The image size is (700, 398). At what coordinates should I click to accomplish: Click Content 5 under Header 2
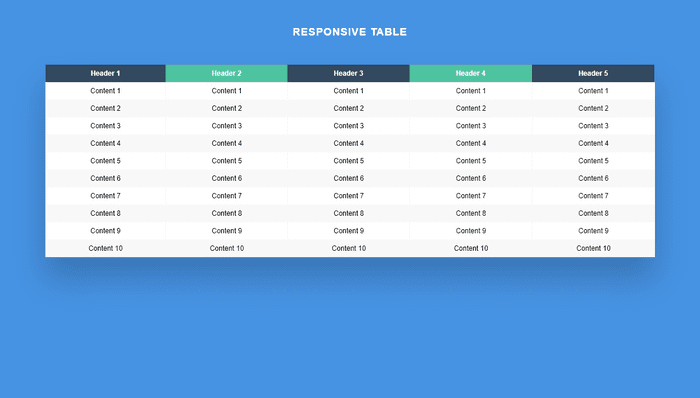coord(227,161)
